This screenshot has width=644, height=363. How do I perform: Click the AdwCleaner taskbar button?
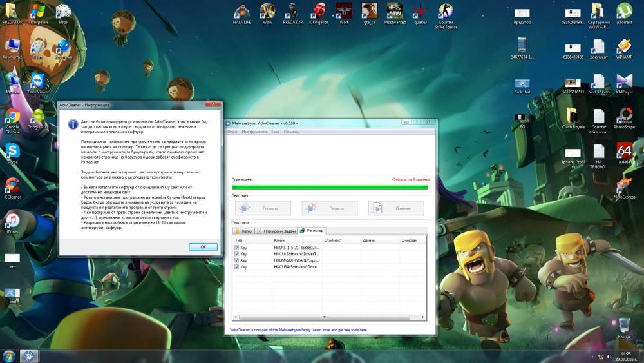28,356
